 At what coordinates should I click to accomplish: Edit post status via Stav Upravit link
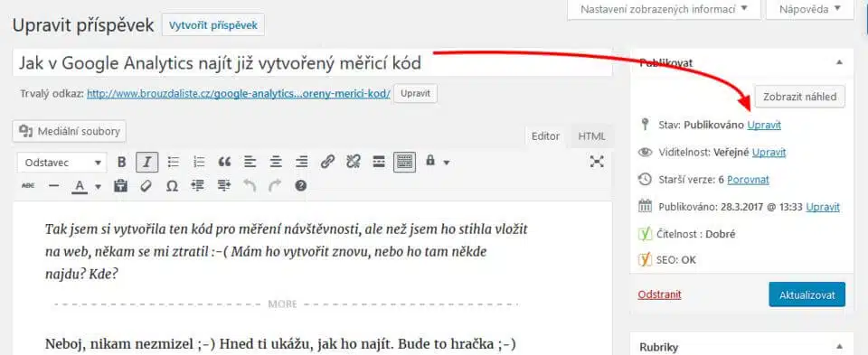pyautogui.click(x=764, y=125)
